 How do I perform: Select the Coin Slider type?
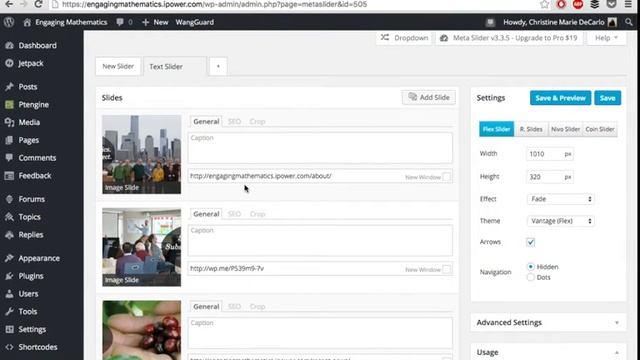[x=600, y=129]
